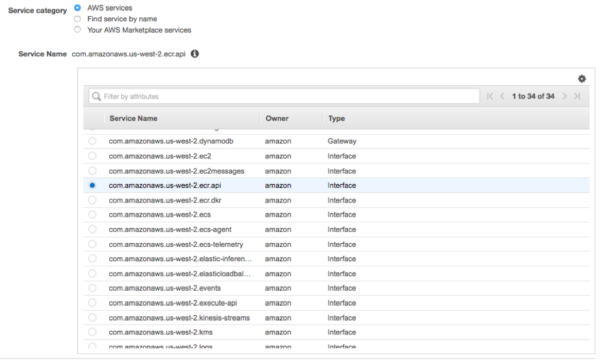The width and height of the screenshot is (611, 364).
Task: Click the next page arrow icon
Action: 564,96
